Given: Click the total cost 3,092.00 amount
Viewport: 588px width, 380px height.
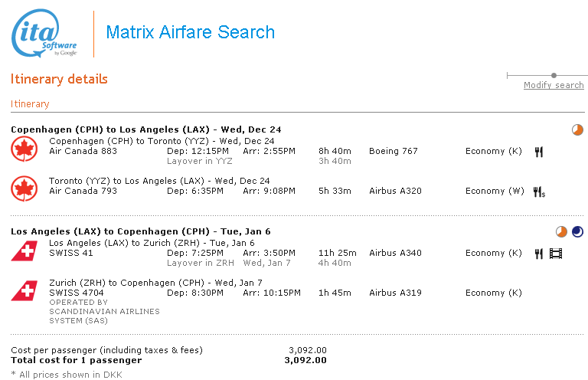Looking at the screenshot, I should click(x=305, y=360).
